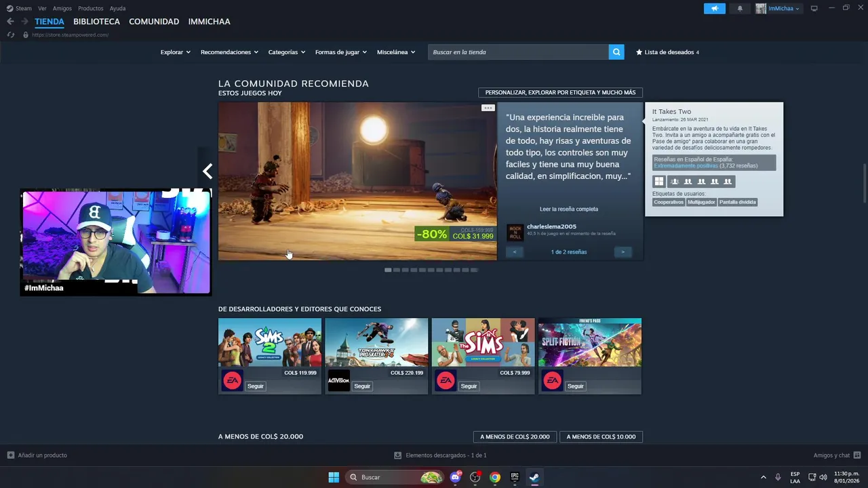
Task: Click the EA logo under Split Fiction
Action: pos(552,382)
